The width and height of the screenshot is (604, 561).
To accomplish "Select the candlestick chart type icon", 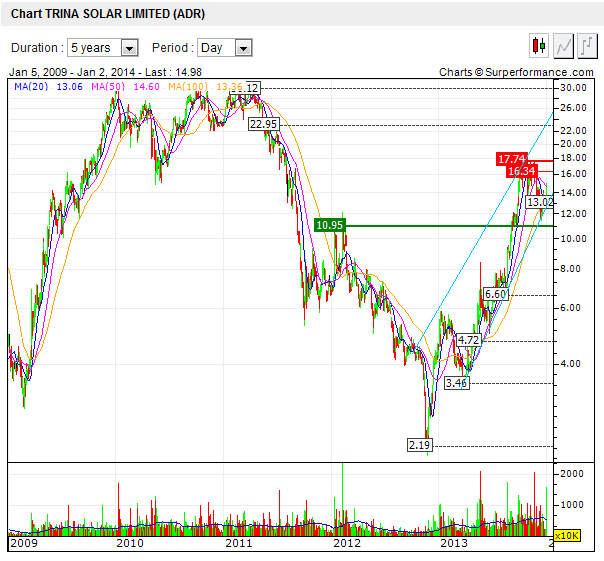I will coord(539,46).
